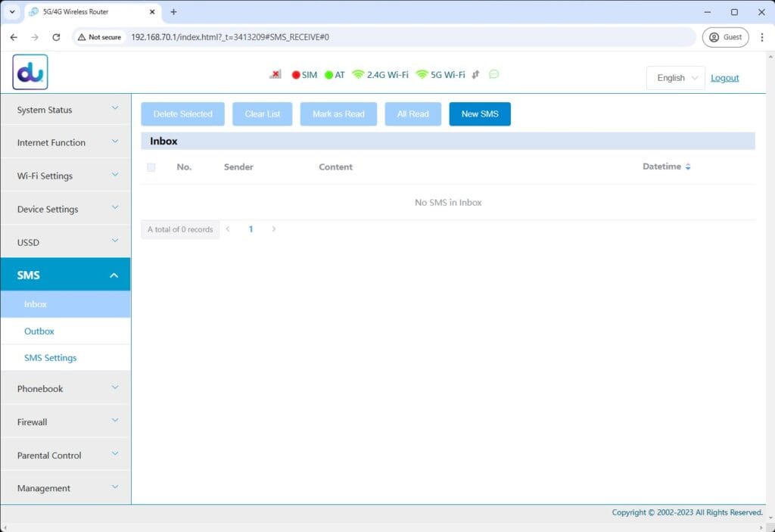Viewport: 775px width, 532px height.
Task: Click the red SIM status indicator
Action: pos(296,75)
